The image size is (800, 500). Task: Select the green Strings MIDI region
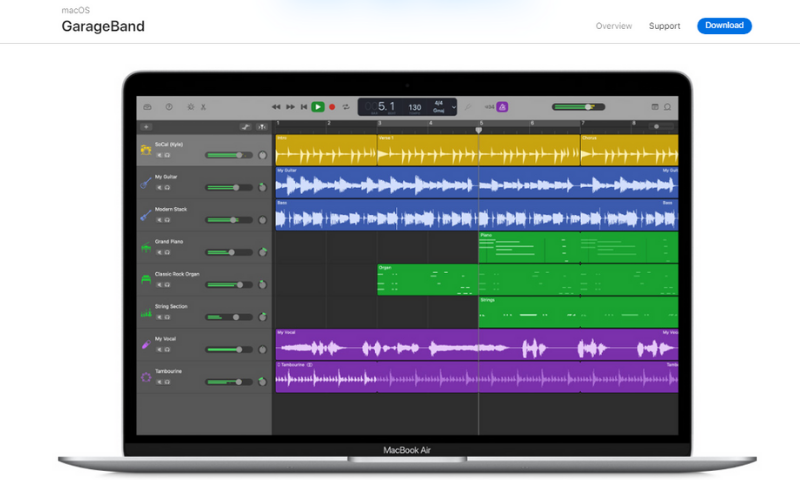(x=579, y=312)
